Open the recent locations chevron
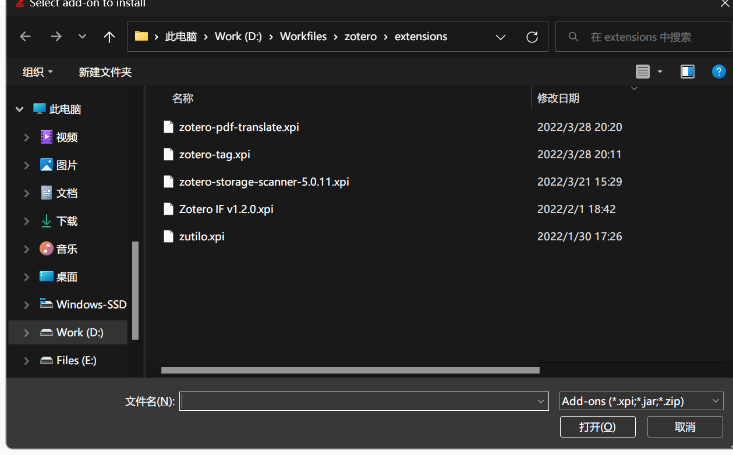This screenshot has width=733, height=455. point(82,36)
